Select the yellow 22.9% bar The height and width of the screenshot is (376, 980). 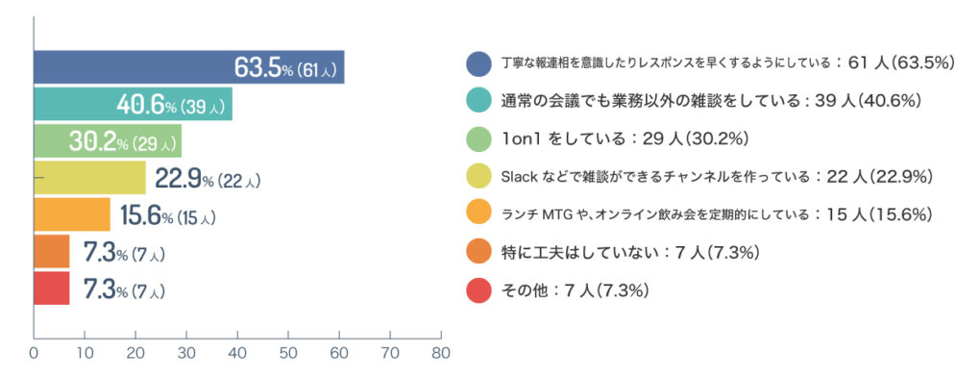click(89, 178)
